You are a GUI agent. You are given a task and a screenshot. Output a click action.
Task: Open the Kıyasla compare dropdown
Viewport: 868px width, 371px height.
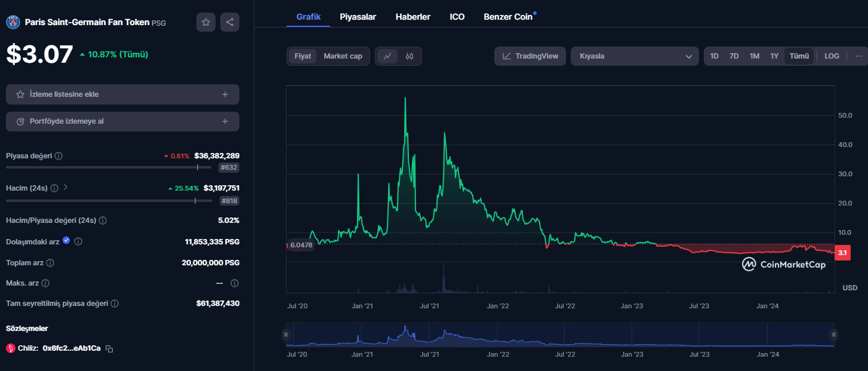coord(635,56)
